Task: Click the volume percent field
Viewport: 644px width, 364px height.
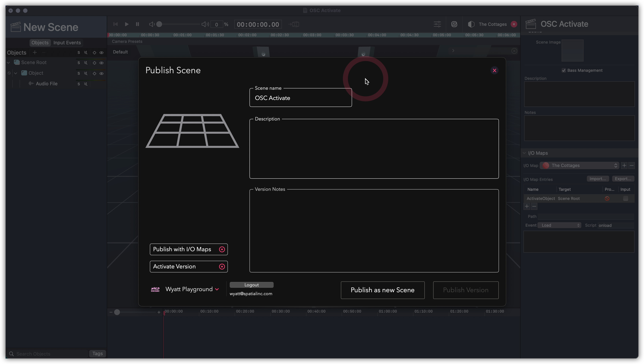Action: [x=216, y=25]
